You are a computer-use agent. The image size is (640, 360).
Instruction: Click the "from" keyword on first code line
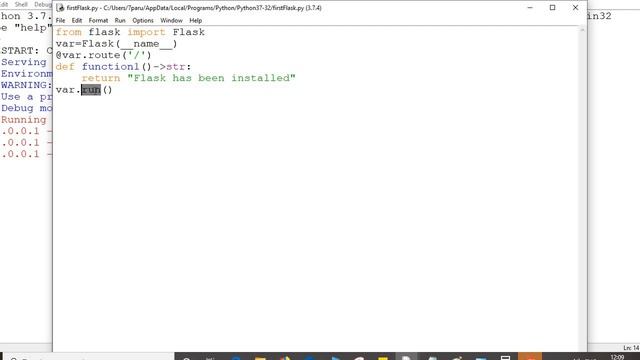tap(69, 32)
